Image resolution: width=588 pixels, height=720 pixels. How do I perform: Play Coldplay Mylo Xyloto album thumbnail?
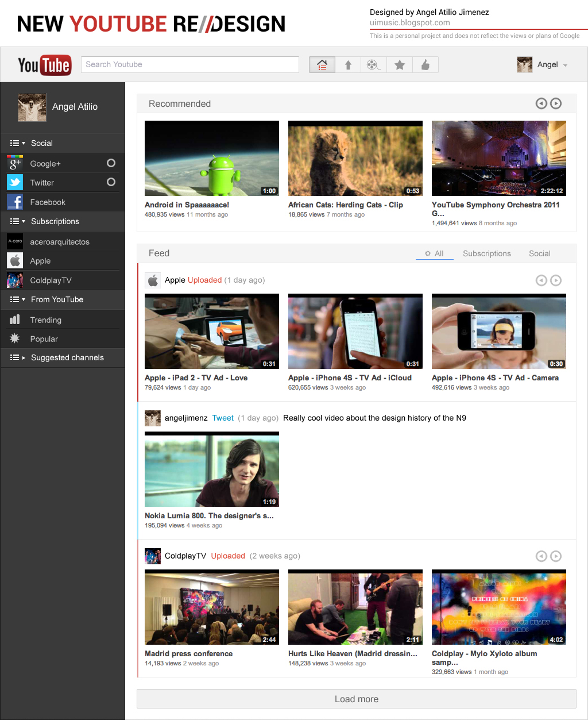(x=499, y=607)
